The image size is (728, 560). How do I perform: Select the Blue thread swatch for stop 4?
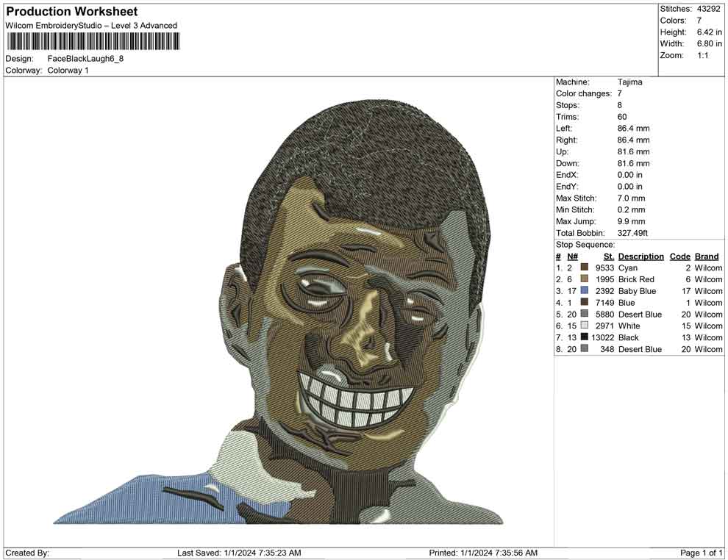pyautogui.click(x=585, y=303)
